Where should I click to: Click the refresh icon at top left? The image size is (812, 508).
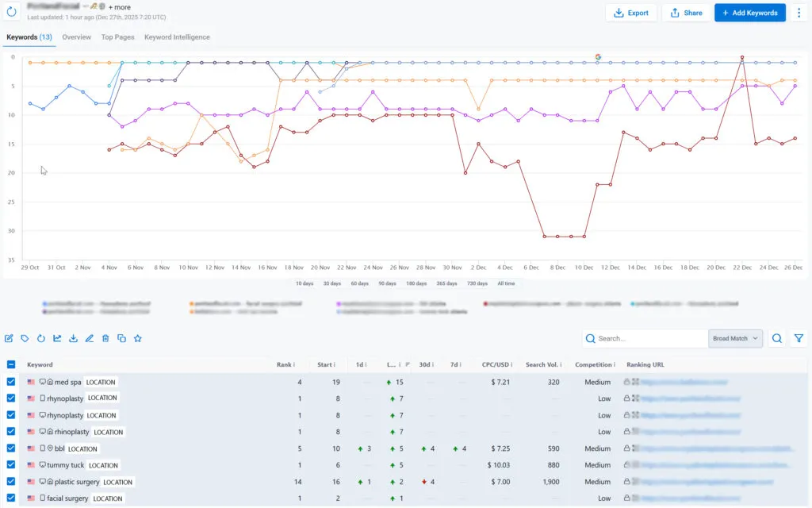coord(11,11)
